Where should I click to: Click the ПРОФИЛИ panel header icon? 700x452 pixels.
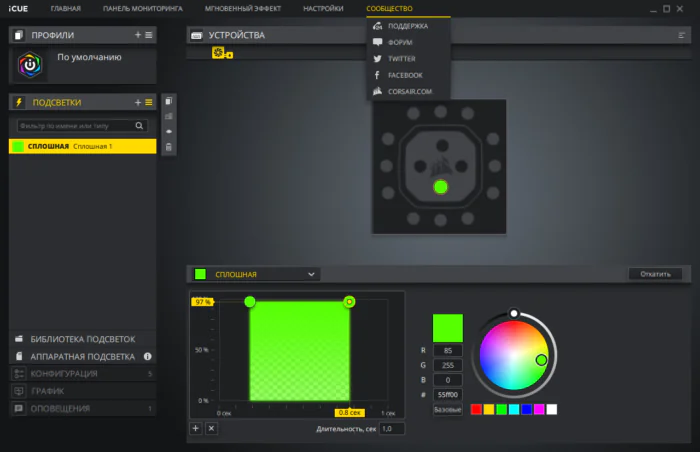coord(18,35)
